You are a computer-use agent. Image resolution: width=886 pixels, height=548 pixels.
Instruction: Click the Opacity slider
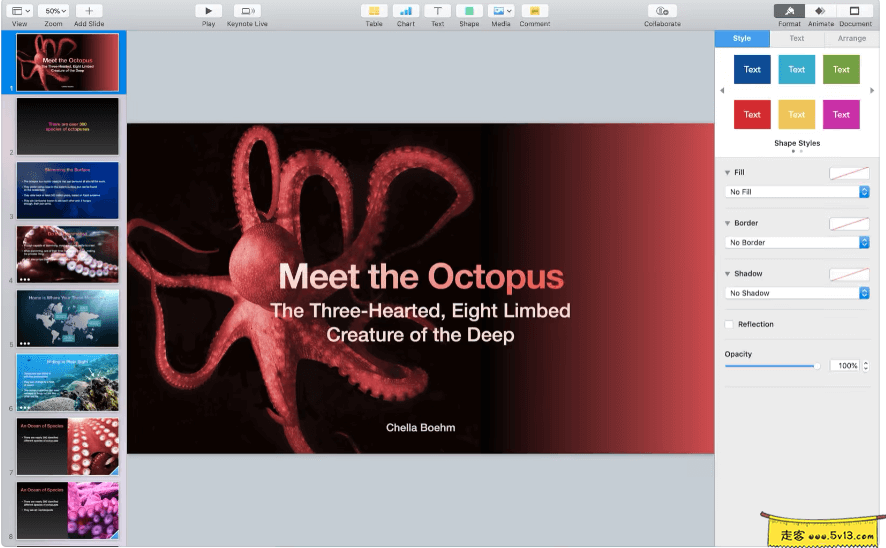pyautogui.click(x=772, y=366)
